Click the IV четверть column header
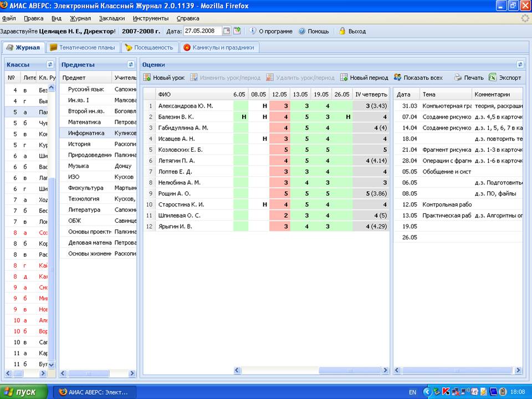The height and width of the screenshot is (399, 532). (371, 94)
